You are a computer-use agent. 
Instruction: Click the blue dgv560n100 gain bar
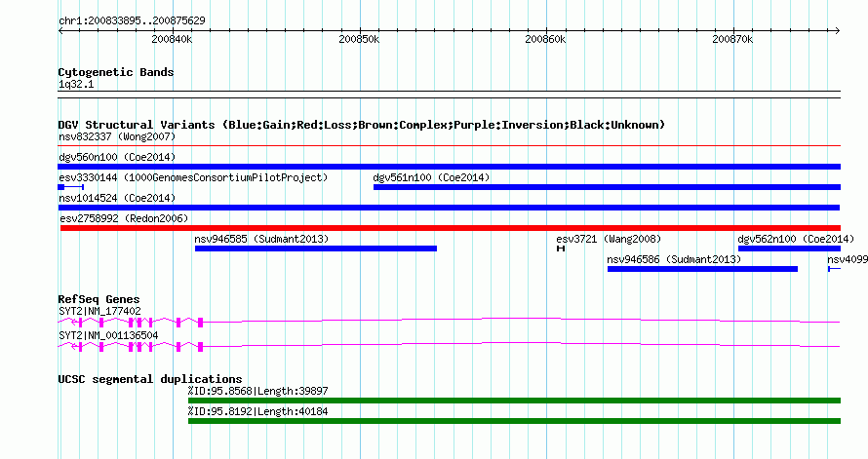pyautogui.click(x=450, y=167)
